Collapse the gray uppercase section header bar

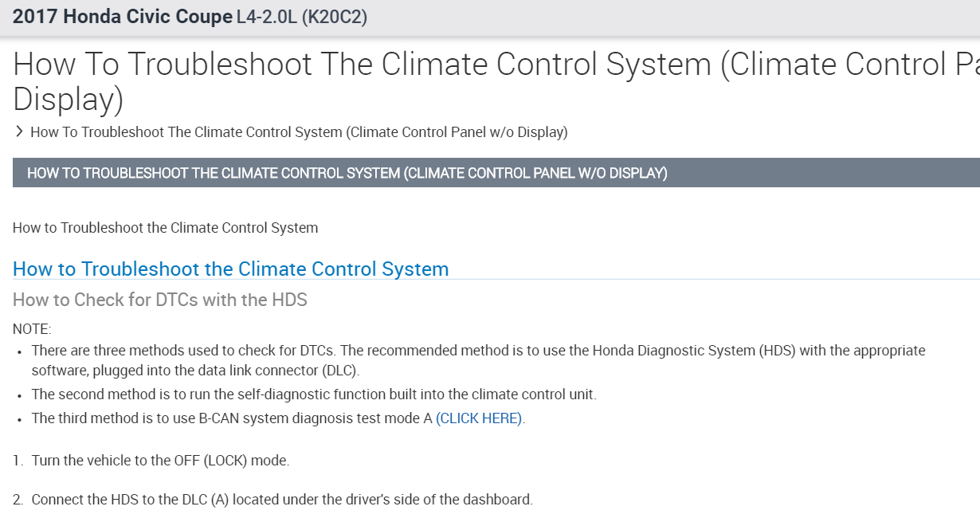point(496,173)
